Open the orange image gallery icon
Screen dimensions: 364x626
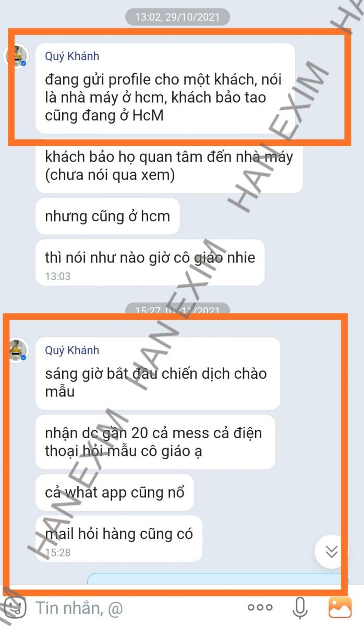pos(339,607)
